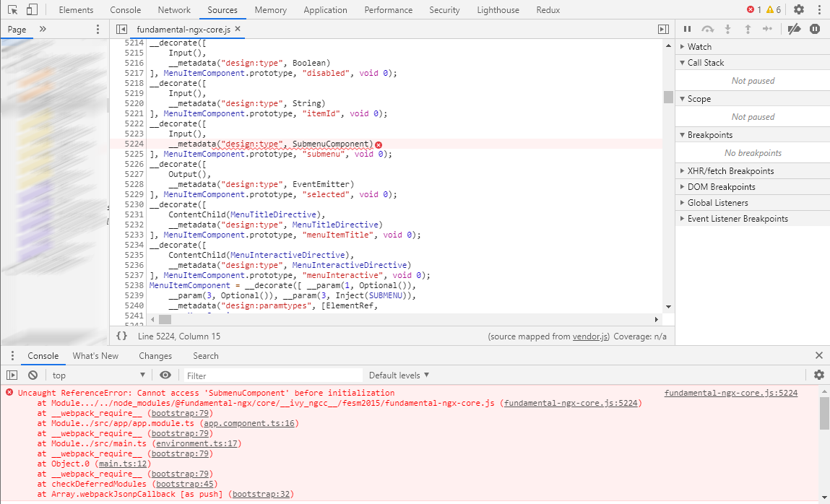Open the vendor.js source mapped link
Viewport: 830px width, 504px height.
[590, 336]
